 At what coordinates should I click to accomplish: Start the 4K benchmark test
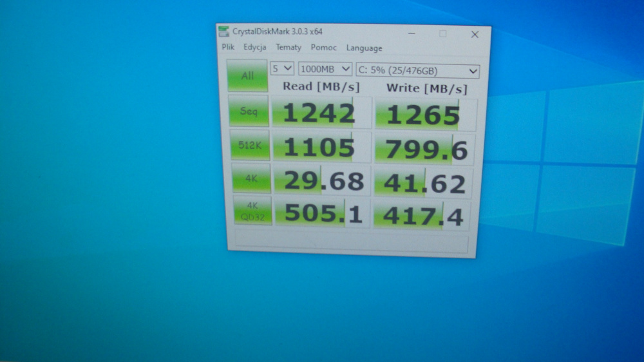point(251,178)
